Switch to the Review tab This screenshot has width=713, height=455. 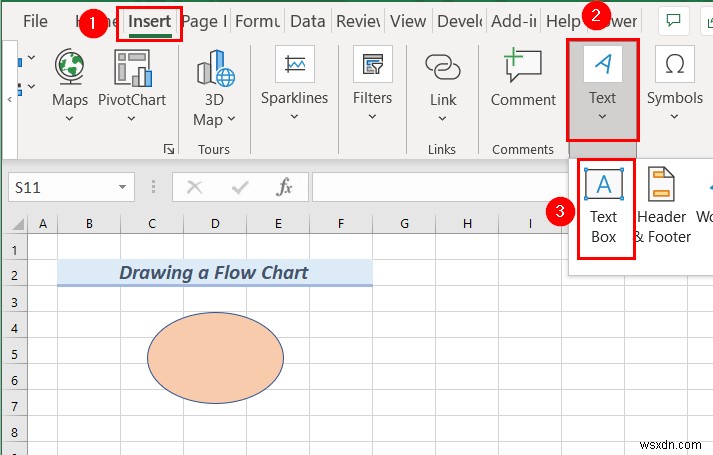358,21
